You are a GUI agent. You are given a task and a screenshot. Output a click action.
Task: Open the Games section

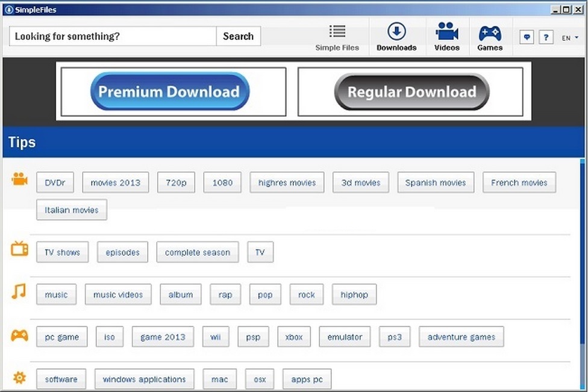(x=490, y=37)
